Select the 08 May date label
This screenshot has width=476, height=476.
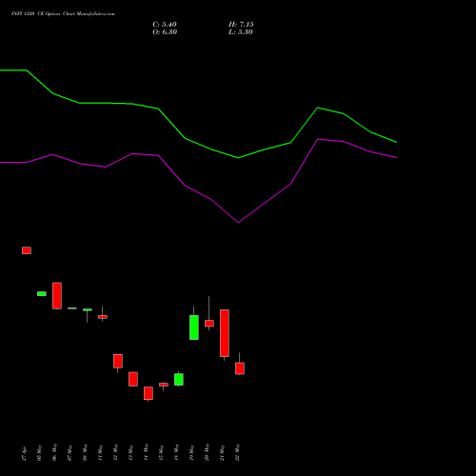coord(85,452)
